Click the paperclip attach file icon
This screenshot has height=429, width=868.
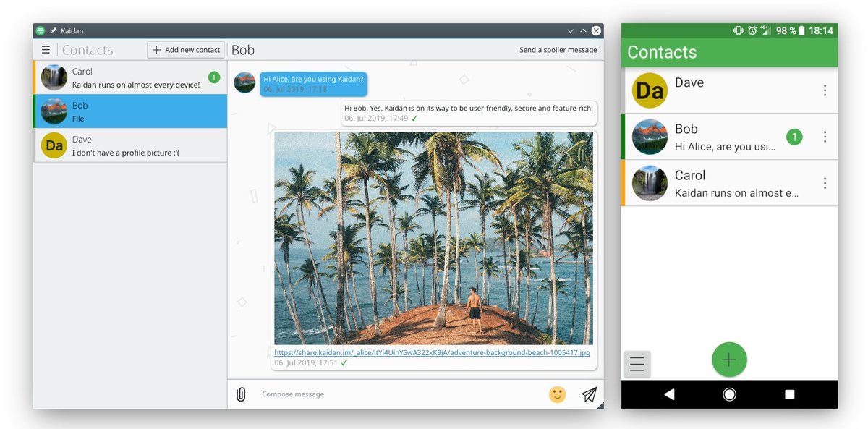coord(241,394)
